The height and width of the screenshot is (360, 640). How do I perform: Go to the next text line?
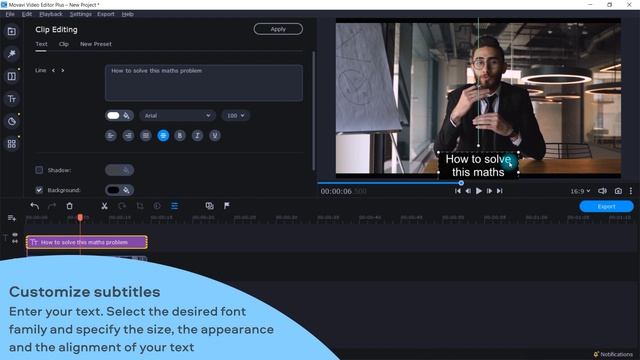(x=62, y=70)
